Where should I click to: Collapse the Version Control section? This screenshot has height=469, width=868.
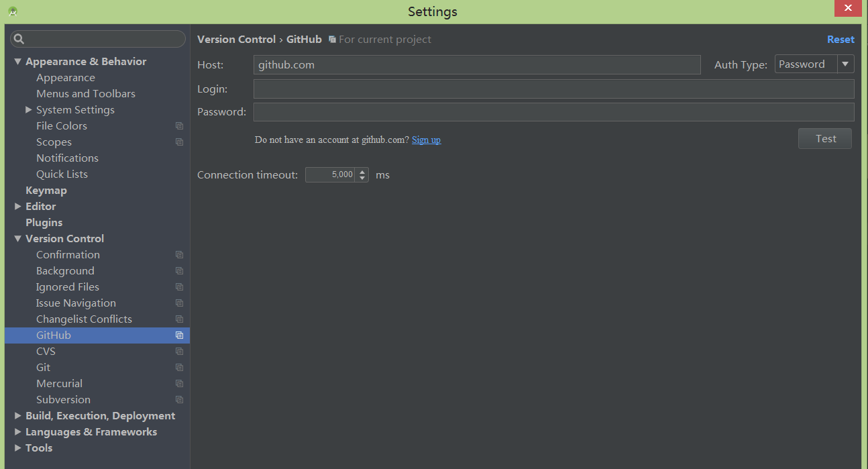coord(18,239)
